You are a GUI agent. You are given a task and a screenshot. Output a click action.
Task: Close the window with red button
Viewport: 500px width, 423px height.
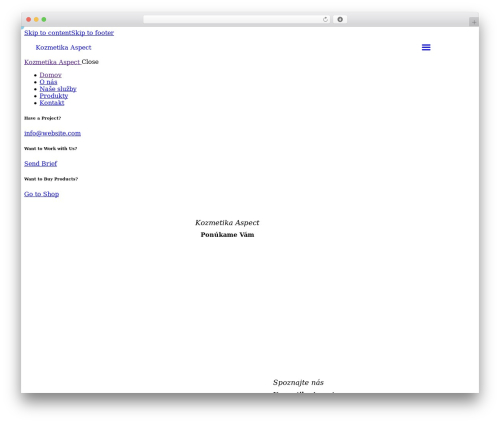pos(29,20)
